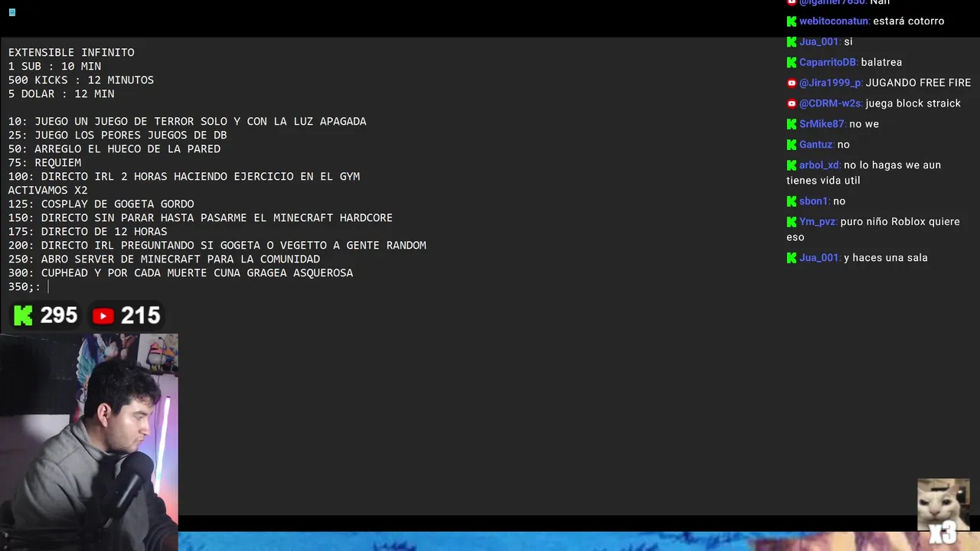The height and width of the screenshot is (551, 980).
Task: Click the line starting '300: CUPHEAD Y POR CADA MUERTE'
Action: point(181,273)
